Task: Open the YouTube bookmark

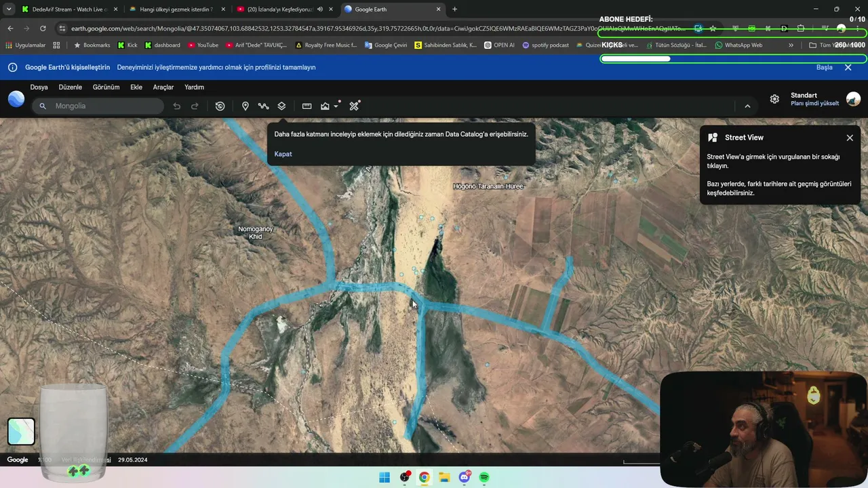Action: pyautogui.click(x=203, y=45)
